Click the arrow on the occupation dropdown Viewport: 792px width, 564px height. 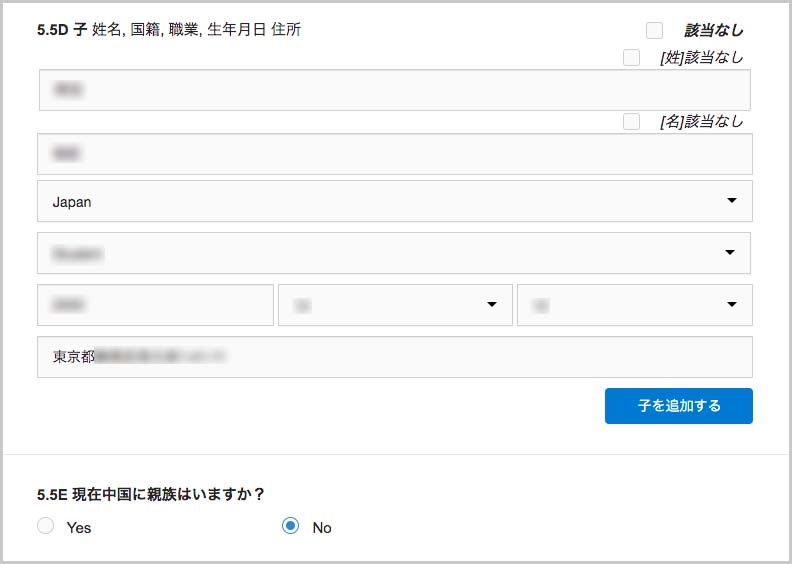click(729, 252)
